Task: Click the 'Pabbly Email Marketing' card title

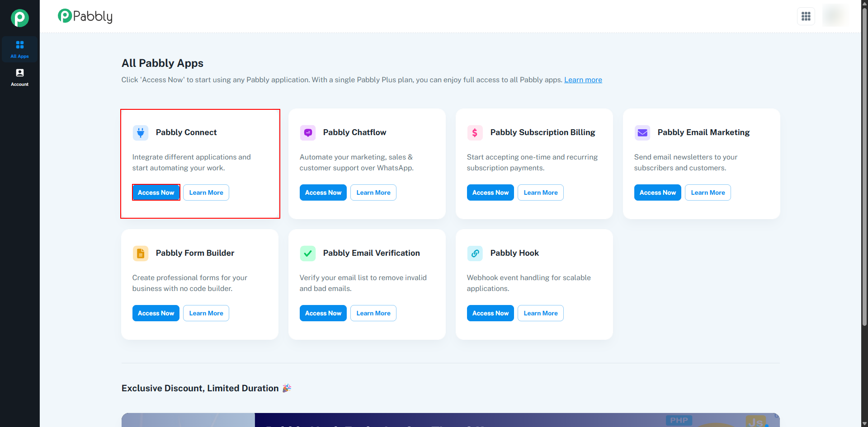Action: click(703, 132)
